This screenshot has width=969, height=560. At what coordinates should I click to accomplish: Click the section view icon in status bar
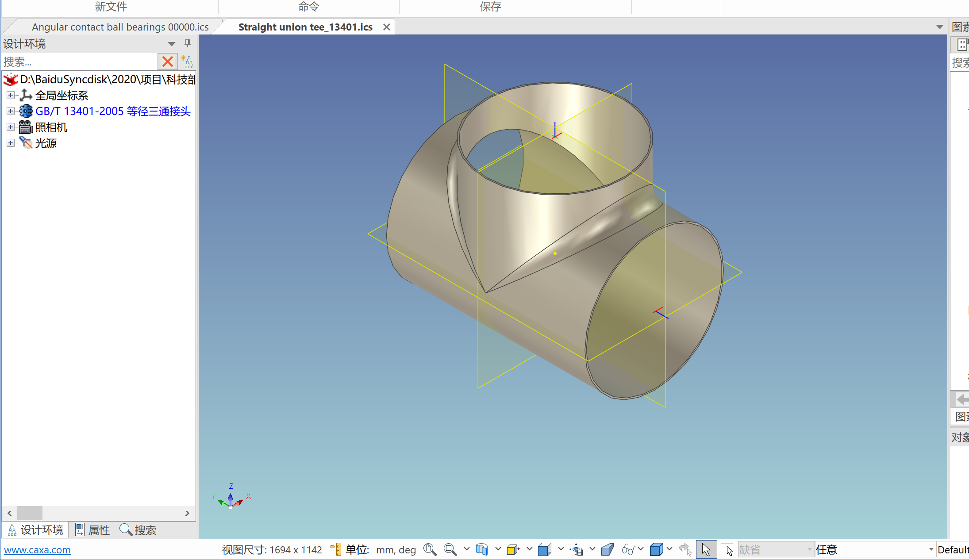(x=482, y=549)
